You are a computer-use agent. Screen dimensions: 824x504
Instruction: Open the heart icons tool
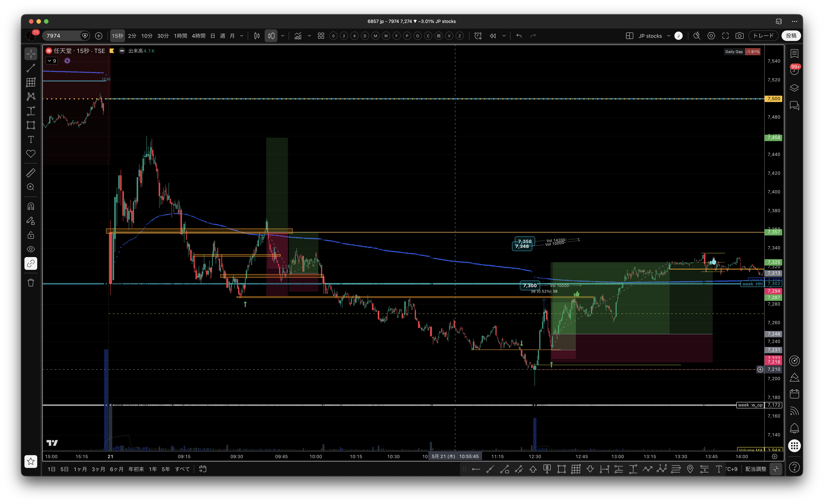coord(31,154)
